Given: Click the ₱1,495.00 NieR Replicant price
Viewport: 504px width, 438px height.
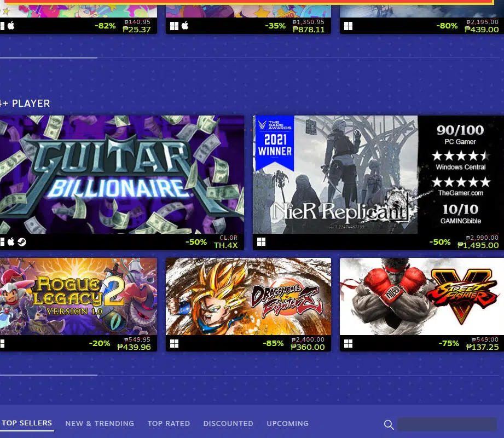Looking at the screenshot, I should [478, 245].
